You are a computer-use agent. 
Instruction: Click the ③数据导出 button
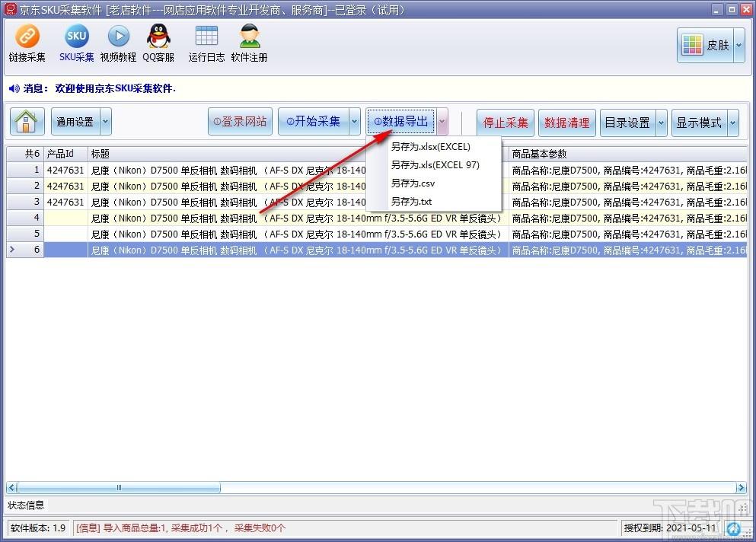[x=401, y=122]
